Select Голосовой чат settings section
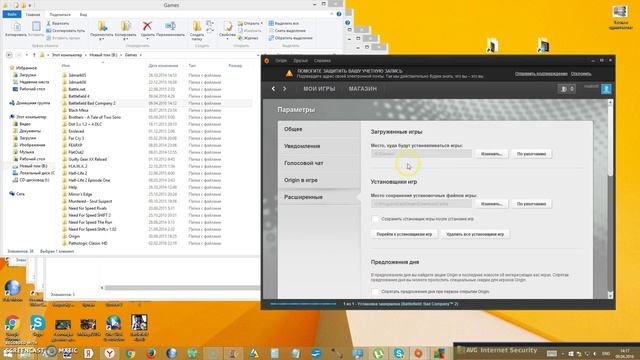 (x=319, y=163)
